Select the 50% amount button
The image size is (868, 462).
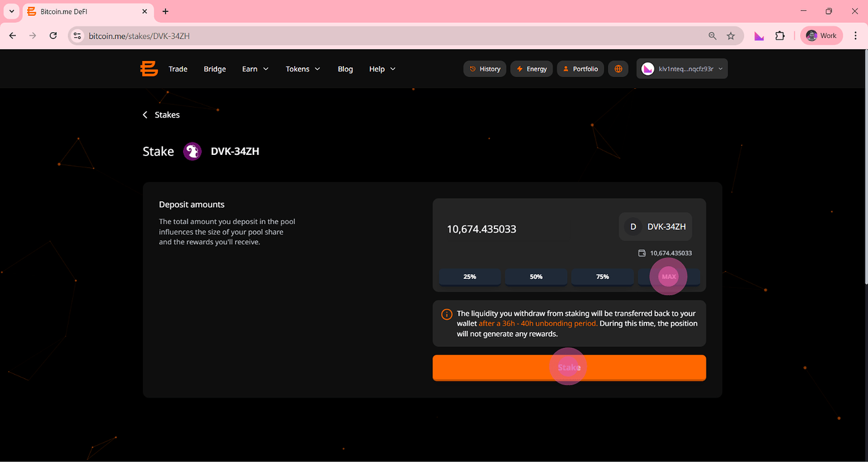tap(536, 276)
